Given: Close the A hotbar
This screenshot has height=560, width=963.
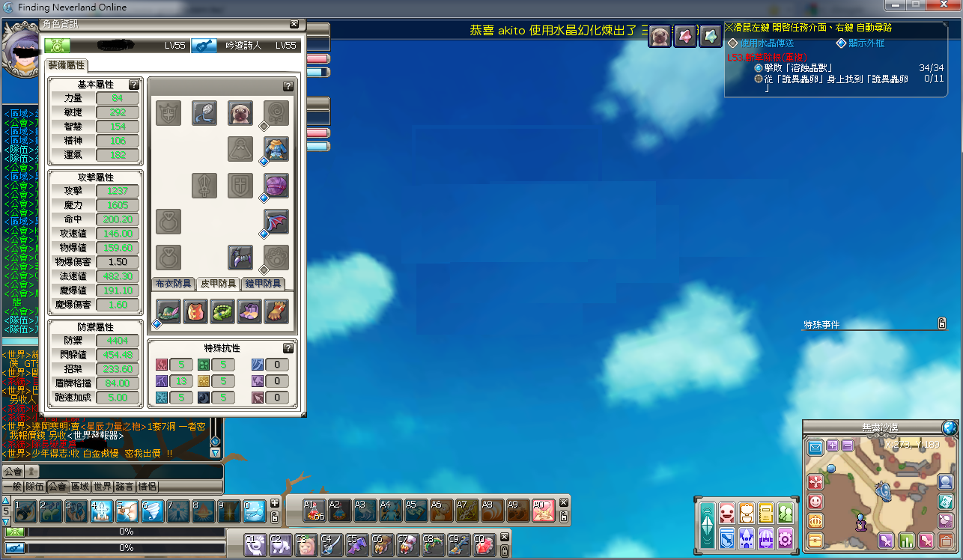Looking at the screenshot, I should tap(564, 502).
